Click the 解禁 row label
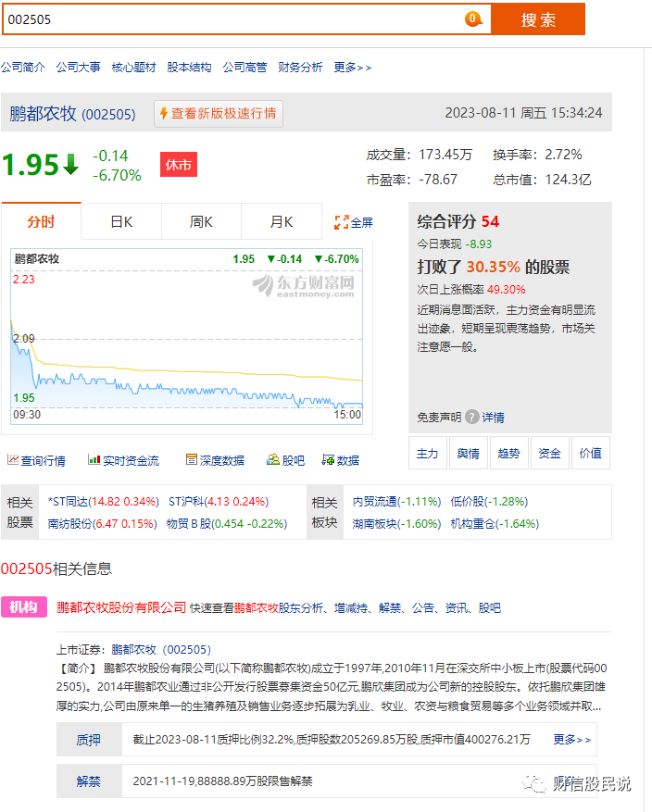The image size is (652, 812). coord(89,781)
